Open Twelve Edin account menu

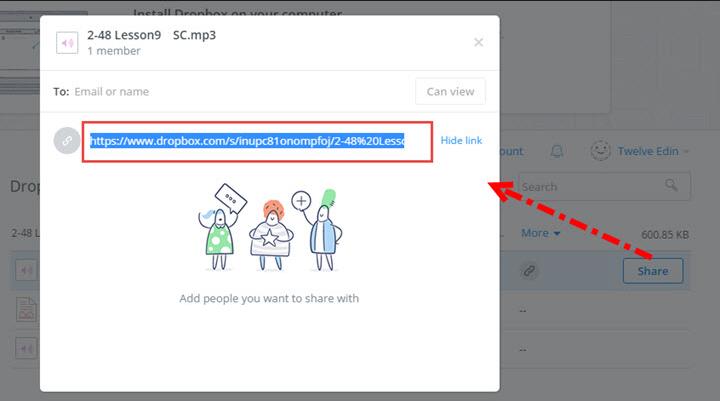click(652, 151)
